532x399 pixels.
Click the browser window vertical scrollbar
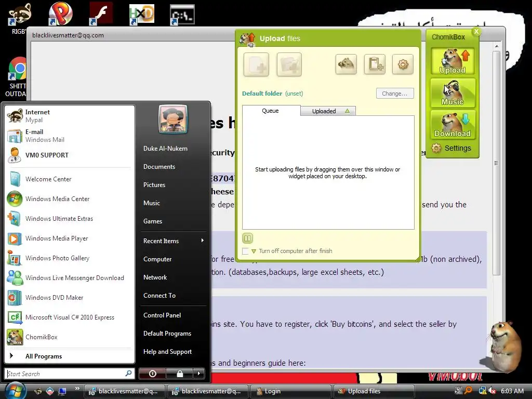(496, 163)
